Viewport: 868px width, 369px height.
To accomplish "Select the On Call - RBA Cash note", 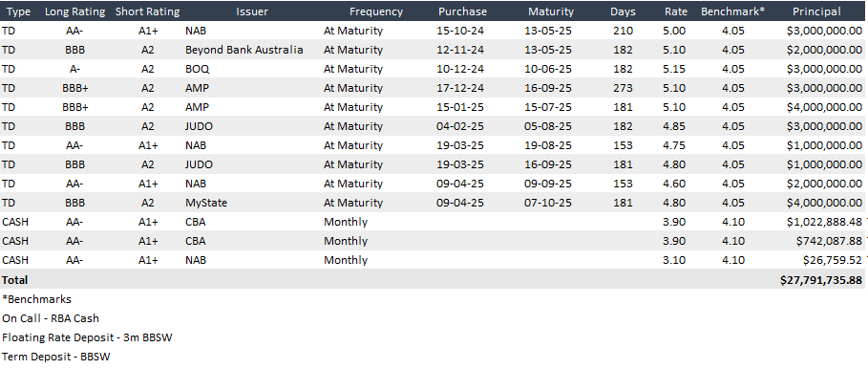I will (x=51, y=318).
